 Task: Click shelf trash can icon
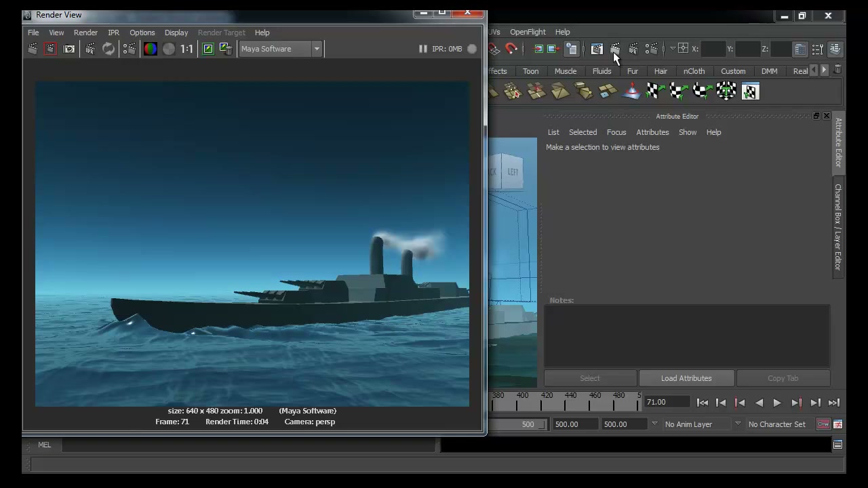point(837,70)
